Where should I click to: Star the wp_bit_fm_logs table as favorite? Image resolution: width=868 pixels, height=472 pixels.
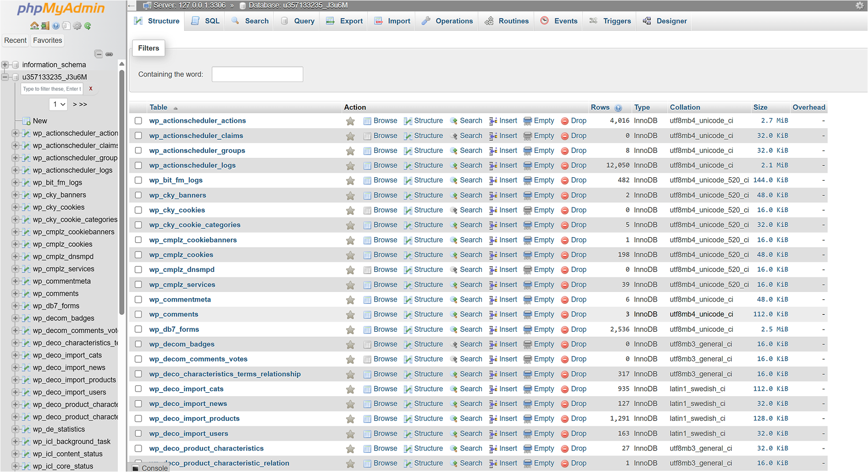(x=350, y=181)
